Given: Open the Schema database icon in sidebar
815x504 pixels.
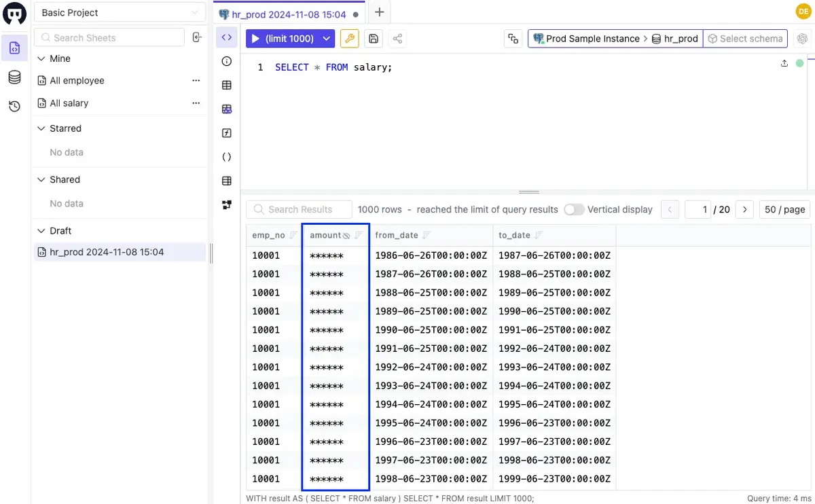Looking at the screenshot, I should 14,77.
